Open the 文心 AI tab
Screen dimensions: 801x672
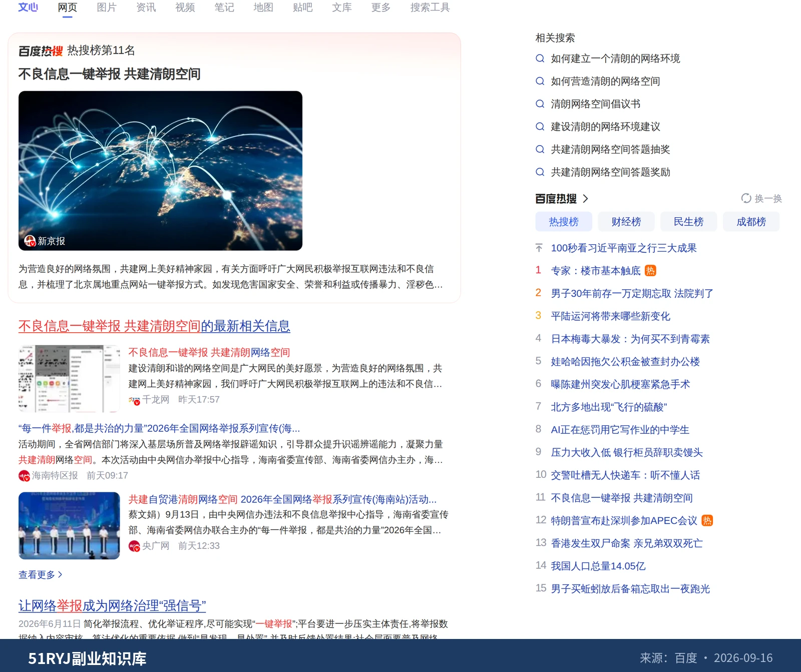point(28,8)
